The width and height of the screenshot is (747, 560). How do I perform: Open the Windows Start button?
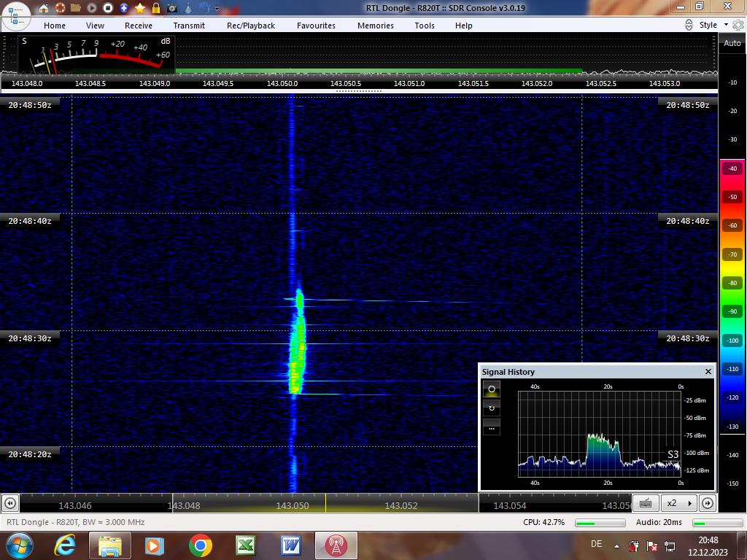pos(20,545)
